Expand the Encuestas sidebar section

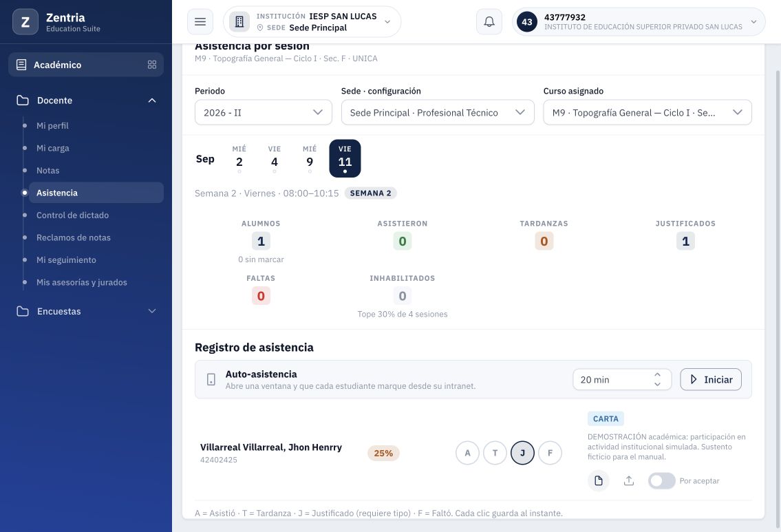(86, 311)
